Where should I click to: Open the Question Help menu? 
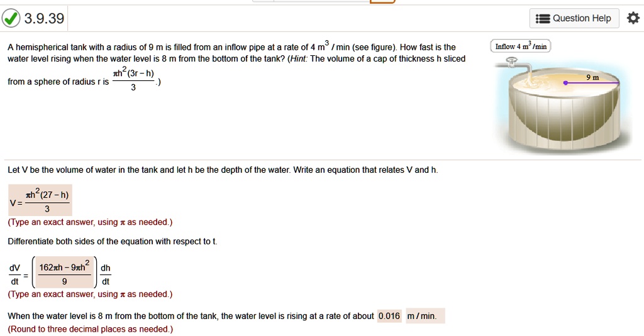[574, 18]
